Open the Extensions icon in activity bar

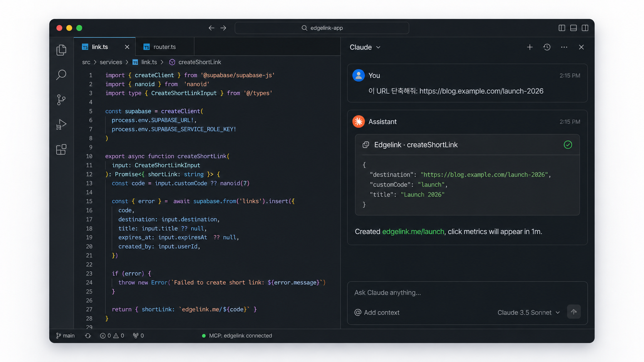pos(61,149)
